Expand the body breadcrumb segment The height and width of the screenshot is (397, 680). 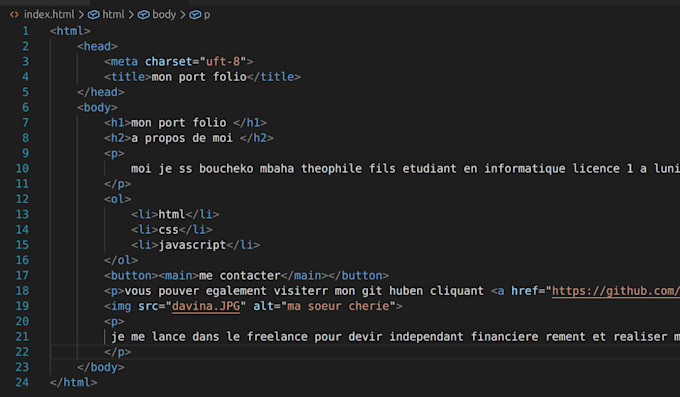(x=164, y=15)
